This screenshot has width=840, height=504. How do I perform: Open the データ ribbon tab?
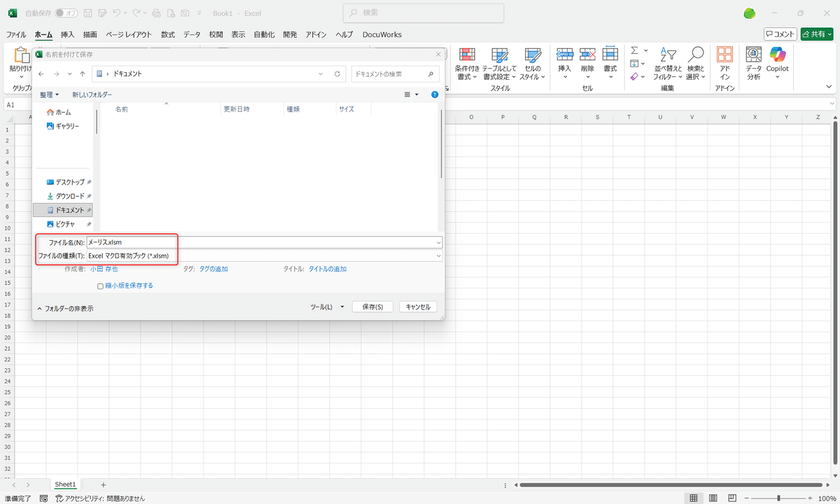click(x=192, y=34)
